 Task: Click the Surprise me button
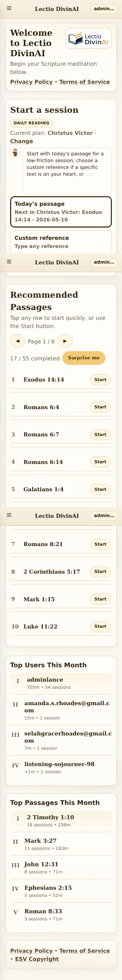(x=84, y=358)
